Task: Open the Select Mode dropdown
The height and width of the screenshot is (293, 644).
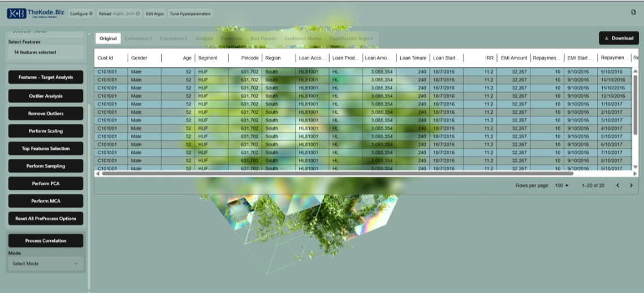Action: (x=45, y=264)
